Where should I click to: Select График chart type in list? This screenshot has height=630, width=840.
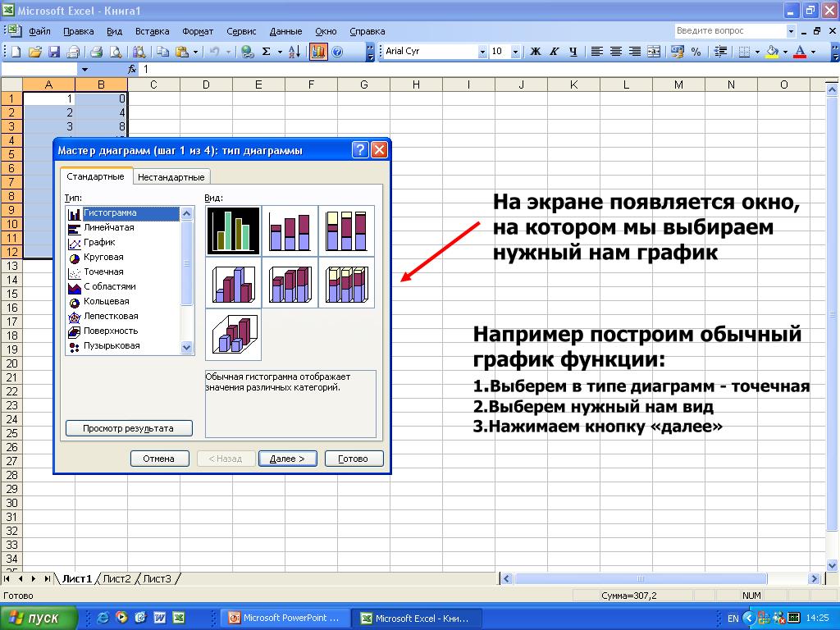coord(99,242)
